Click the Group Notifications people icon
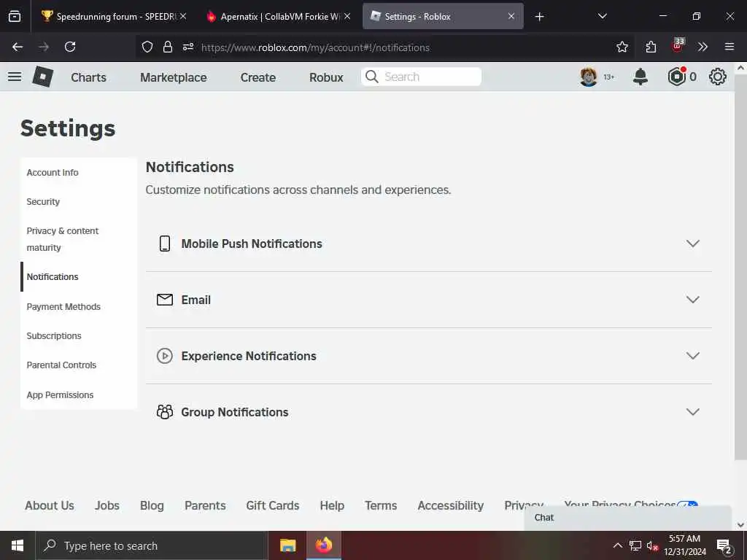Screen dimensions: 747x560 pos(165,412)
